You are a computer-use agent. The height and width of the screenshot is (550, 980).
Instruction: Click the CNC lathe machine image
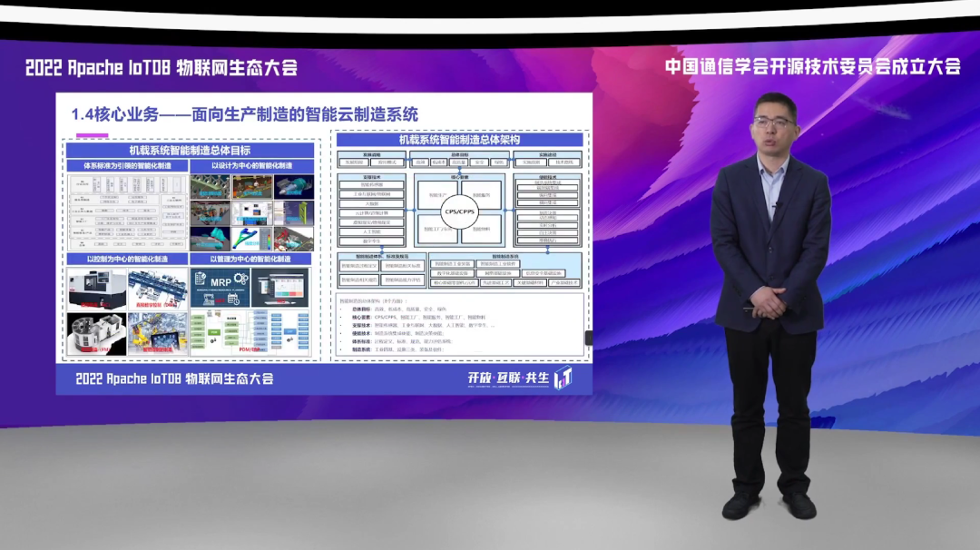(x=97, y=290)
